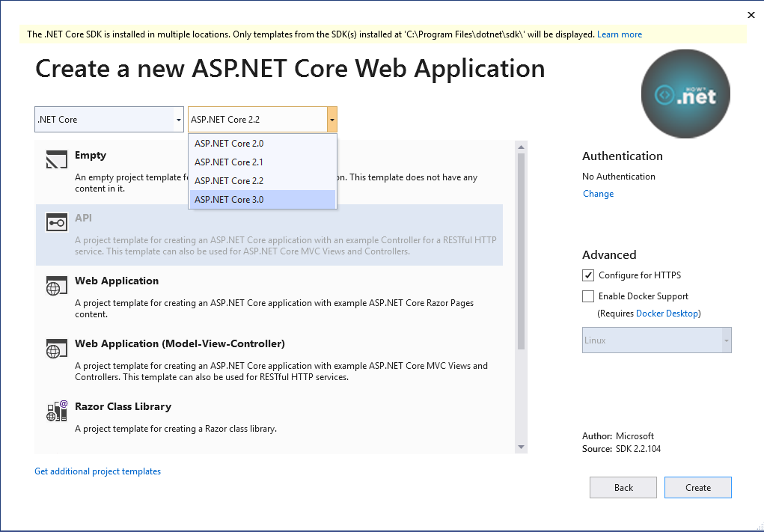Enable Docker Support checkbox
This screenshot has height=532, width=764.
point(588,296)
